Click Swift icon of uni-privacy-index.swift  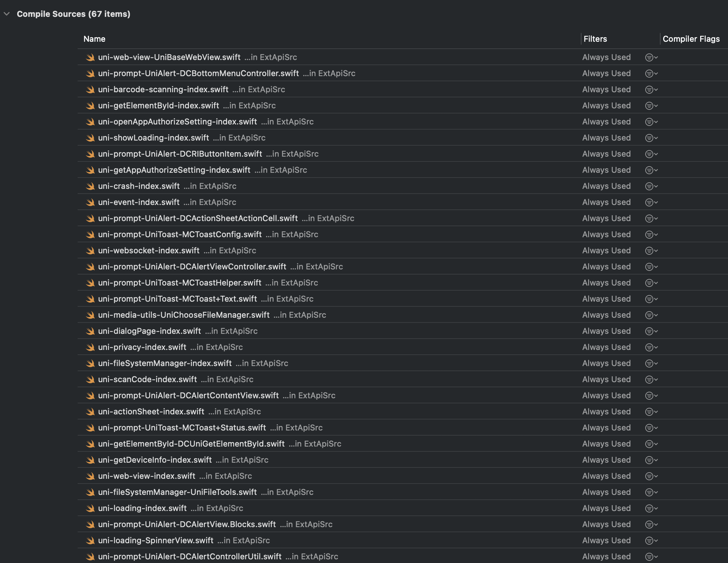(x=90, y=347)
